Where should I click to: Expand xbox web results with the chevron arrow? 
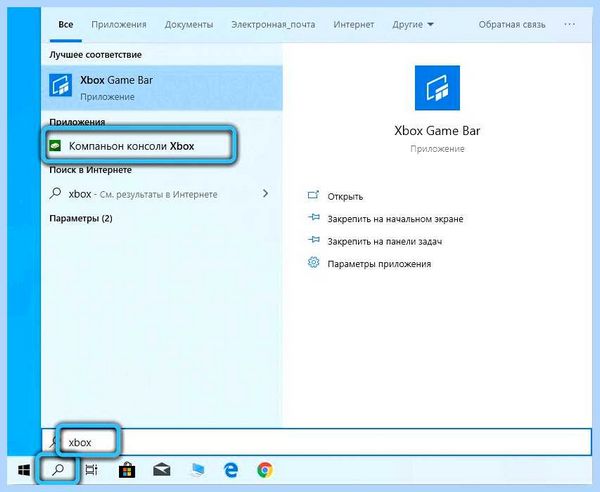click(x=265, y=194)
